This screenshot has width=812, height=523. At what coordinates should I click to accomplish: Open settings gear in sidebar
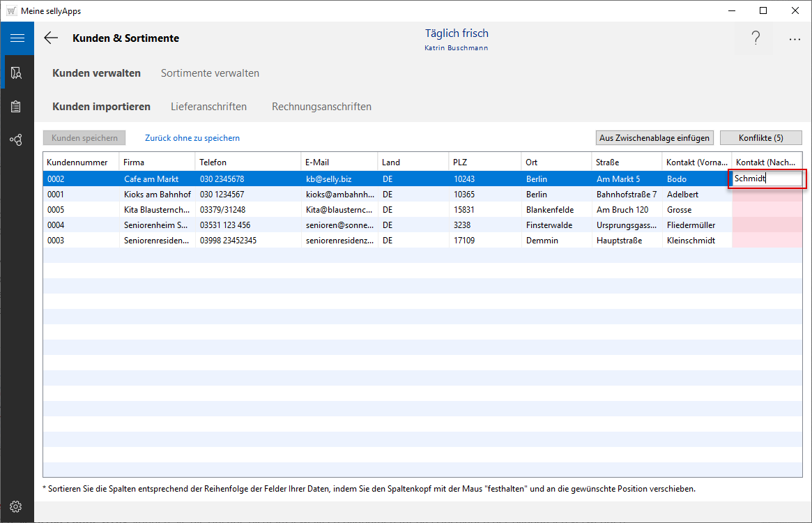coord(16,506)
